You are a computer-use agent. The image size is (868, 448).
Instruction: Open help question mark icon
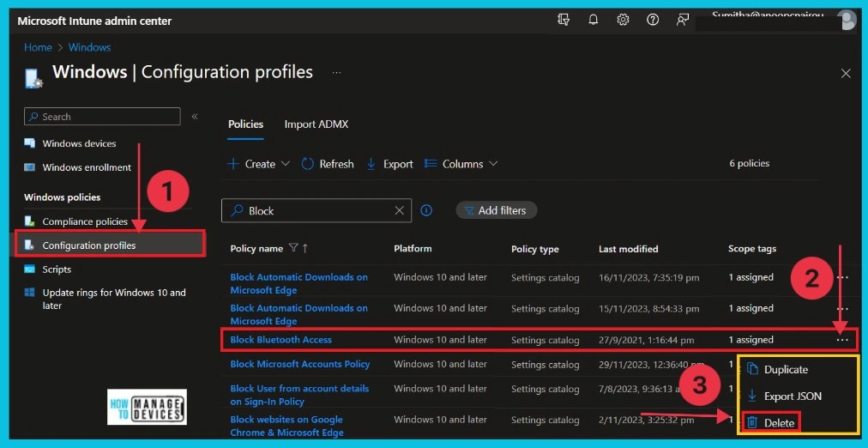click(653, 21)
